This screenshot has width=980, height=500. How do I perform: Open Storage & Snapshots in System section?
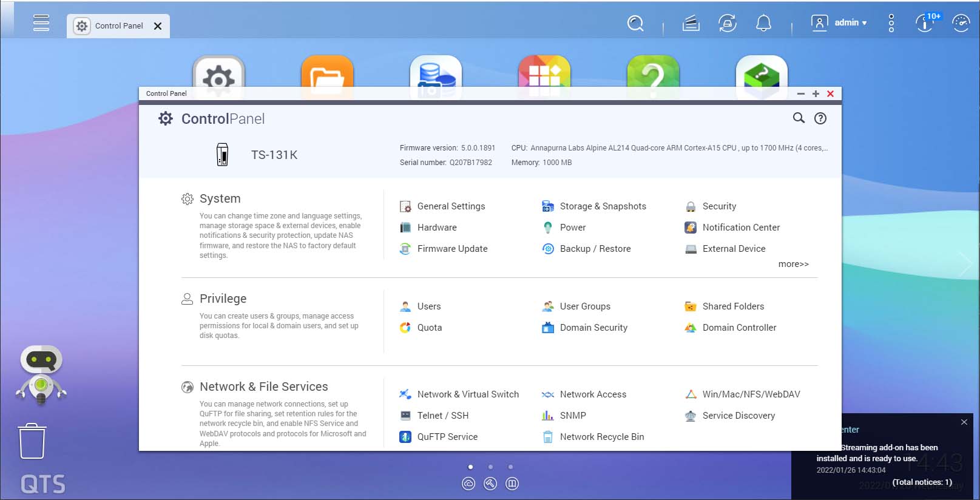tap(593, 206)
